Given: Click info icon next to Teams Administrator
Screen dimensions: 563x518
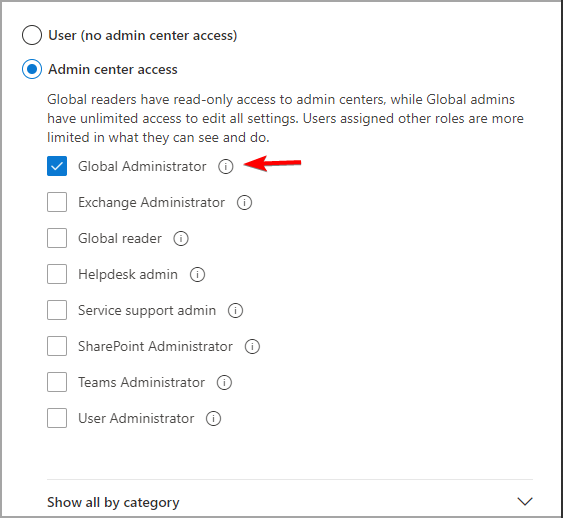Looking at the screenshot, I should tap(224, 382).
